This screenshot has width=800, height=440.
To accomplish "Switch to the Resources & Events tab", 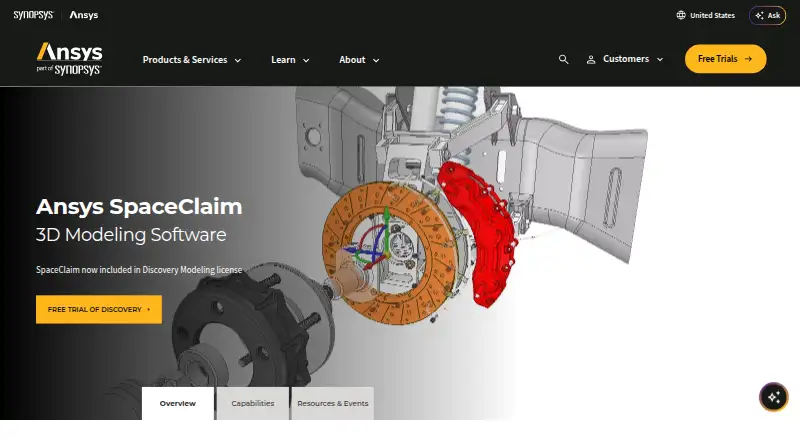I will (333, 403).
